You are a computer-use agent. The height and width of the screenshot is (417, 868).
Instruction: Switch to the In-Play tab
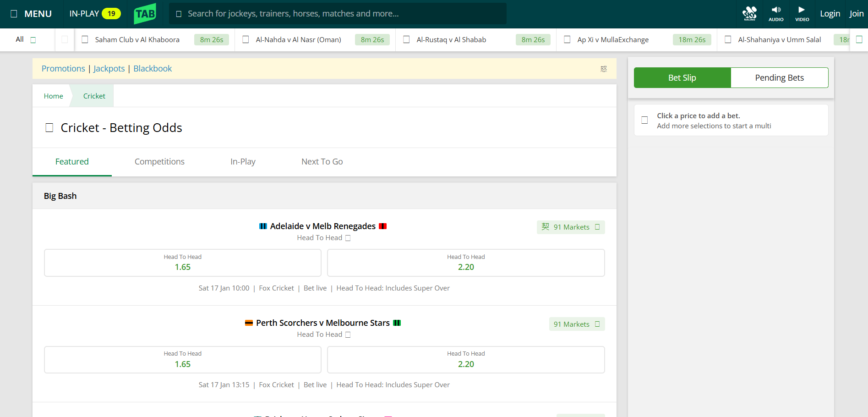click(243, 162)
